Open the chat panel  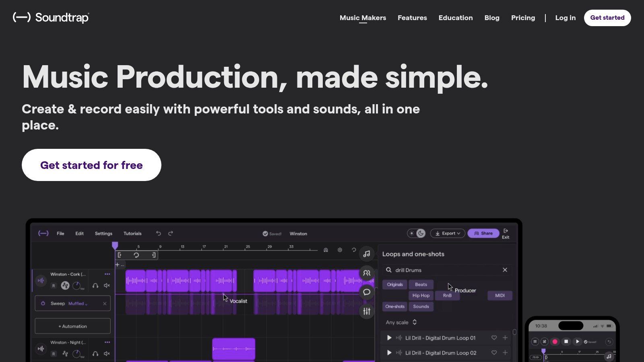click(367, 292)
